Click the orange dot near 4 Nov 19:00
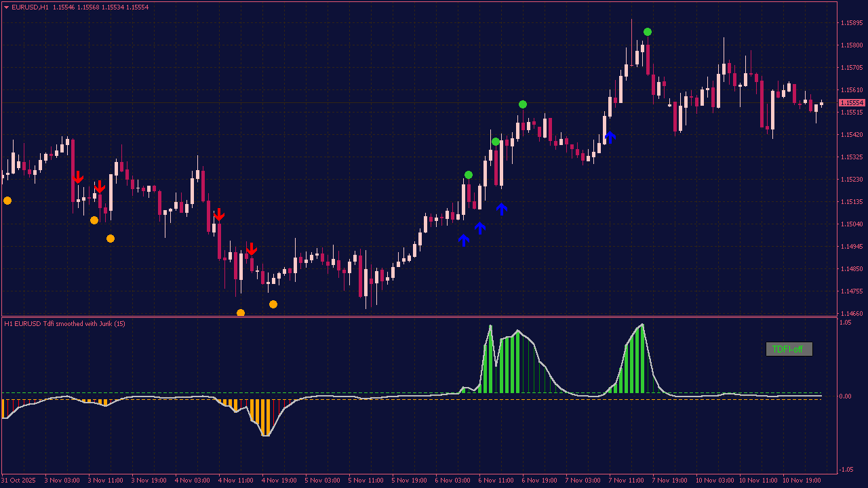Image resolution: width=868 pixels, height=488 pixels. (x=273, y=304)
